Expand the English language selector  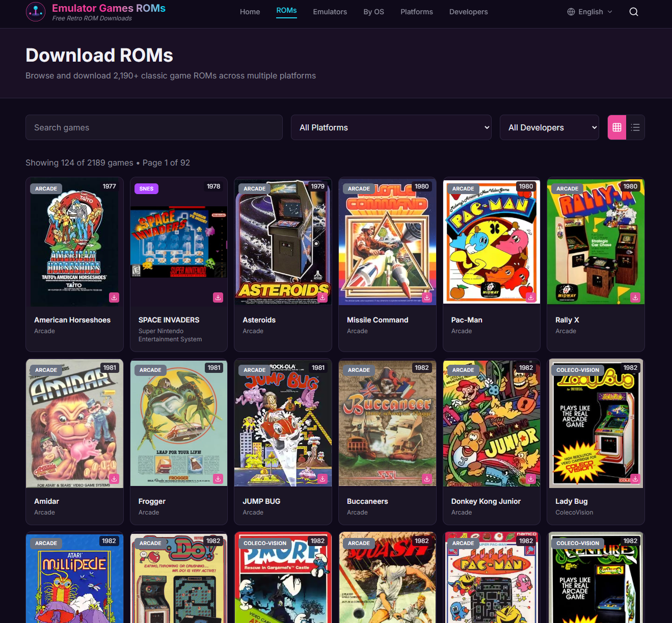pos(590,12)
